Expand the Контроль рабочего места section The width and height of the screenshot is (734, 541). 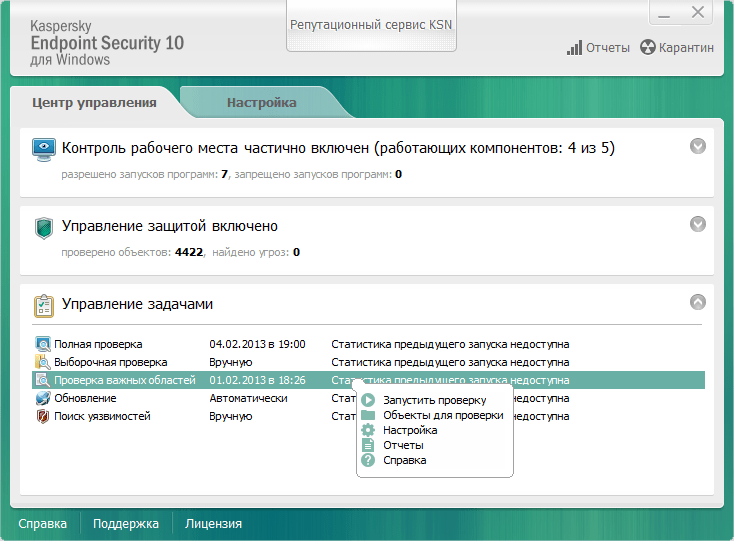pos(697,146)
